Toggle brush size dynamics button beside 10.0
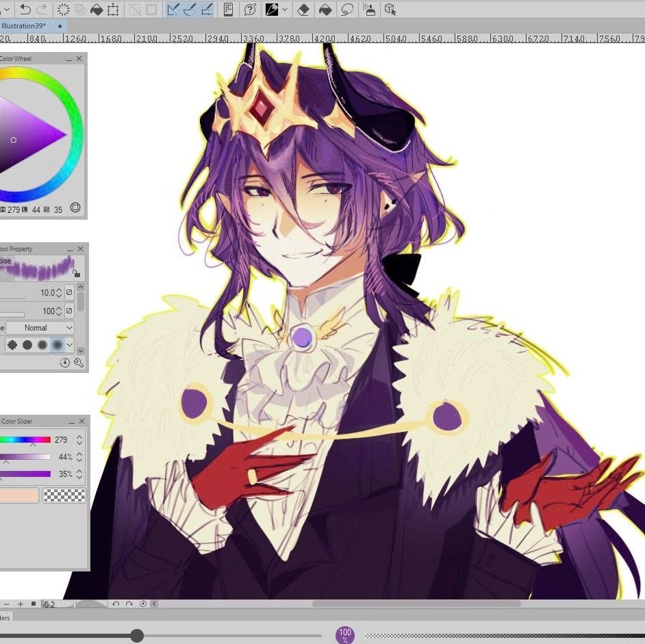 coord(69,292)
